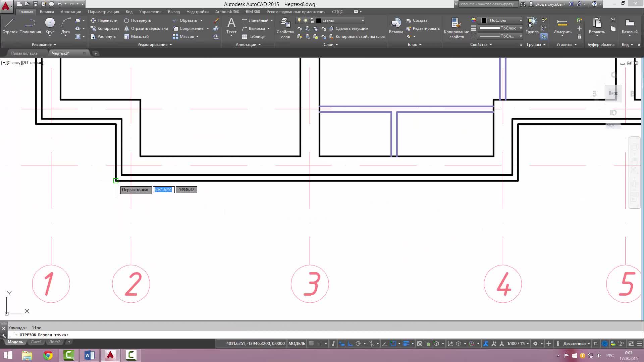
Task: Toggle ortho mode in status bar
Action: (350, 344)
